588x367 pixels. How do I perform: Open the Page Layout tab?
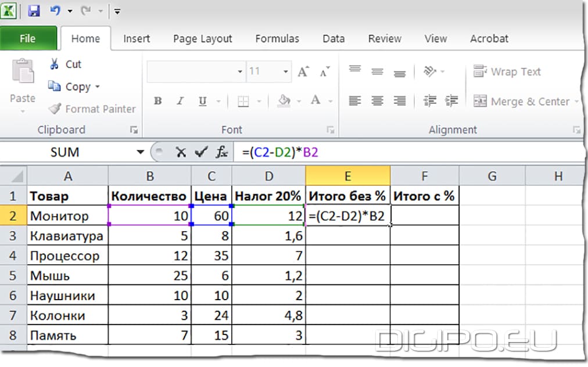point(202,39)
